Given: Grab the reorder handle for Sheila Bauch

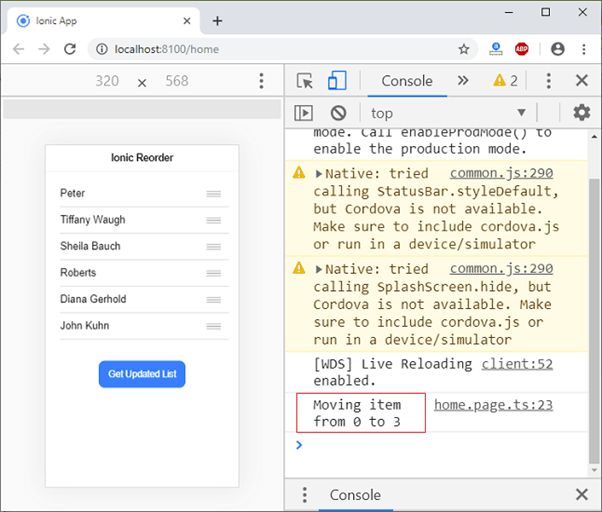Looking at the screenshot, I should coord(213,247).
